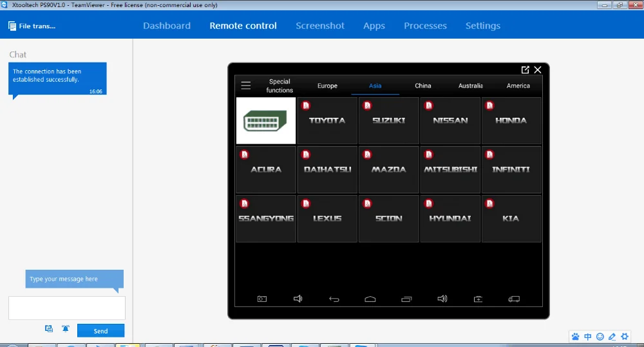Tap the Android home button

pyautogui.click(x=370, y=299)
